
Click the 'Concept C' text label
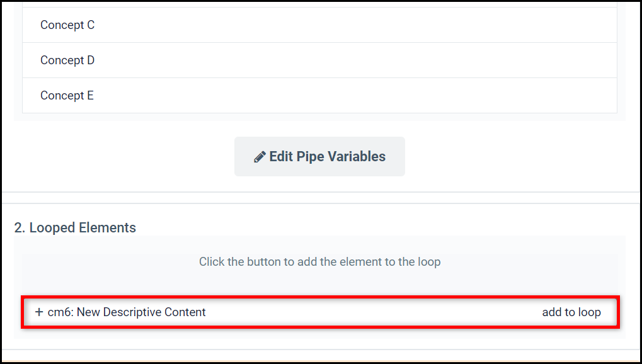67,25
